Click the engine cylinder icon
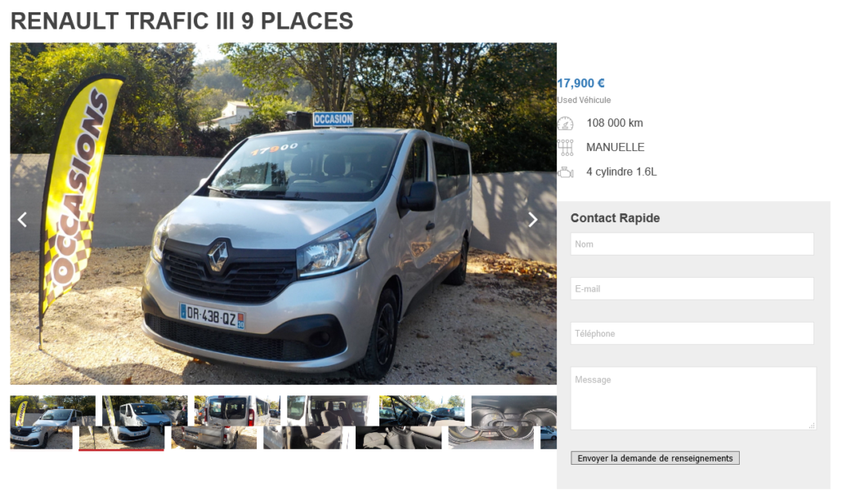The height and width of the screenshot is (504, 842). click(565, 172)
